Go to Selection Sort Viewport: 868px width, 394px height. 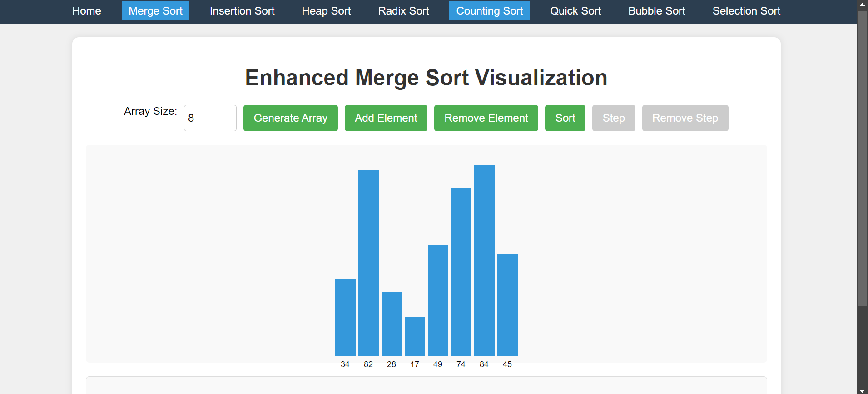click(746, 10)
